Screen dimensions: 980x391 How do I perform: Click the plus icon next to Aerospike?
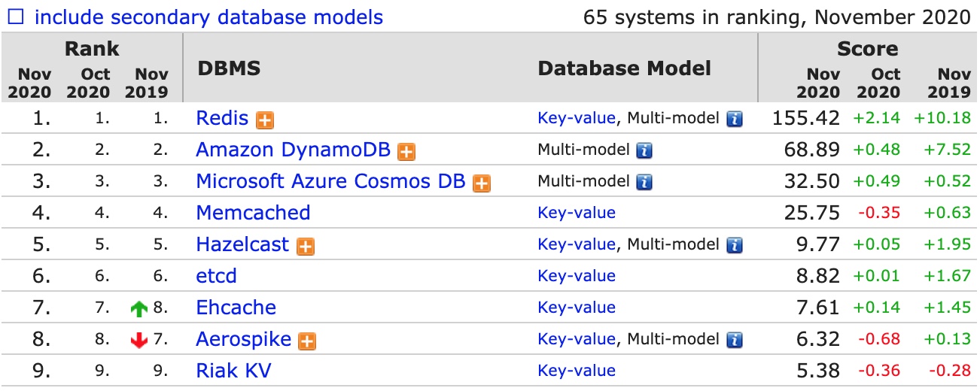point(307,341)
